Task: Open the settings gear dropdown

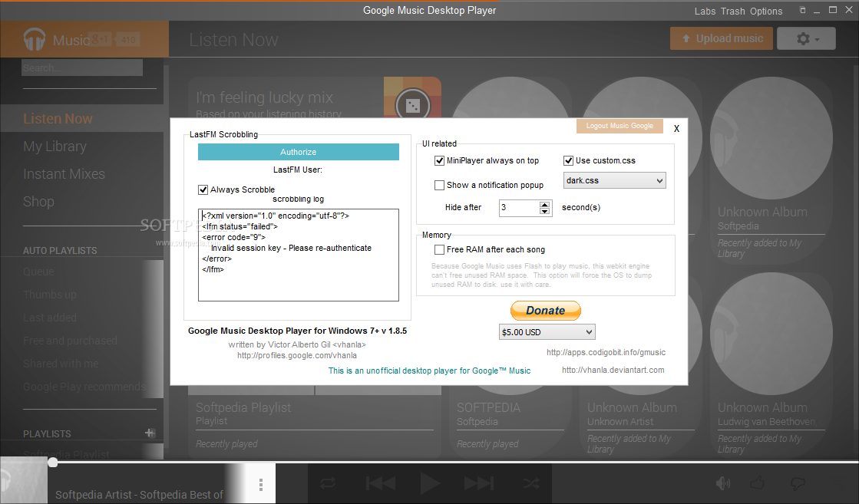Action: click(x=806, y=38)
